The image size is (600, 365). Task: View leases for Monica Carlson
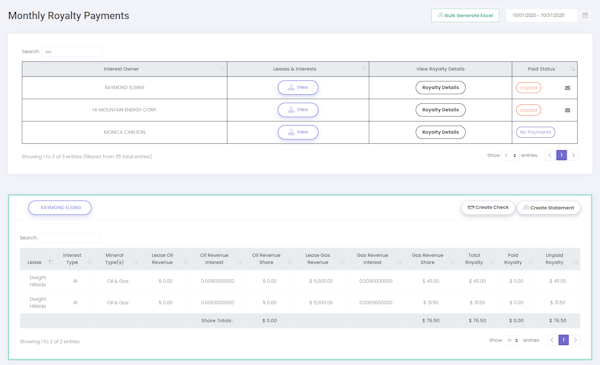pos(298,132)
